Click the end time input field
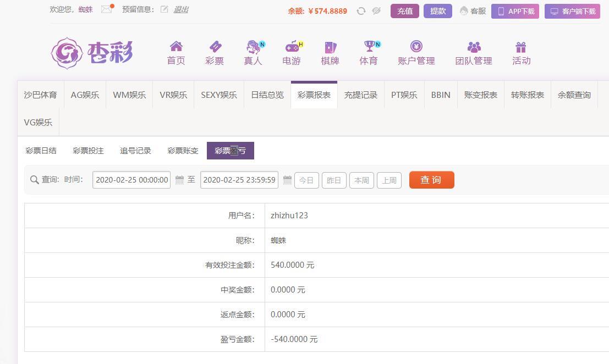The width and height of the screenshot is (609, 364). 239,180
